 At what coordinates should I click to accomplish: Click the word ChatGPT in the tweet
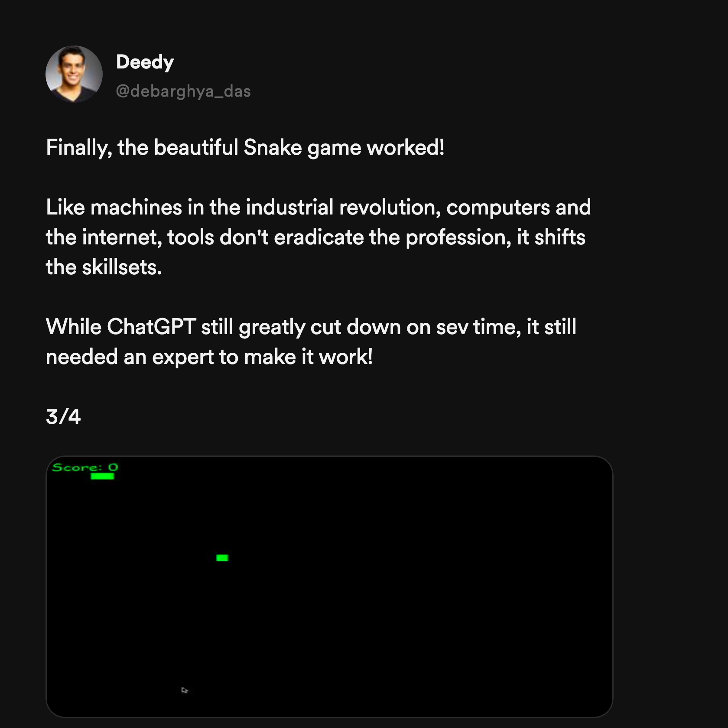point(151,327)
